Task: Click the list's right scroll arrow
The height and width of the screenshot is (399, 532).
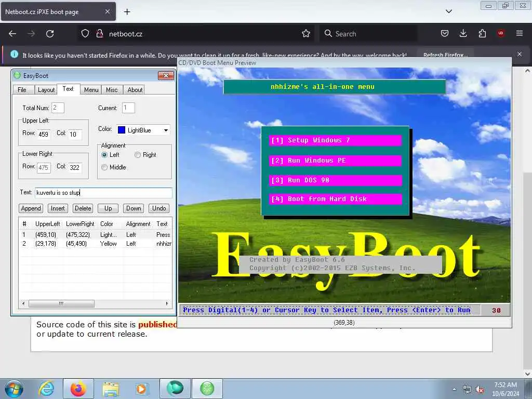Action: 167,303
